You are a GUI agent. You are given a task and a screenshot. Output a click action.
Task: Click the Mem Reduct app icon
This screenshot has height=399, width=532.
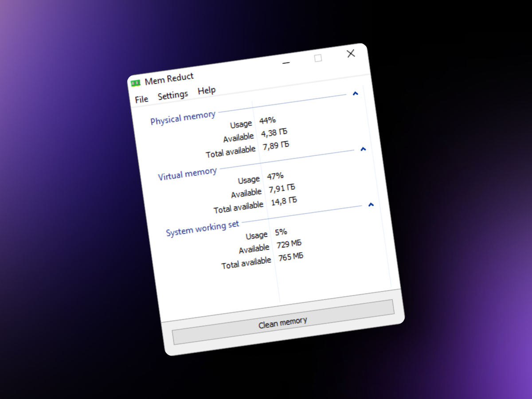coord(136,83)
